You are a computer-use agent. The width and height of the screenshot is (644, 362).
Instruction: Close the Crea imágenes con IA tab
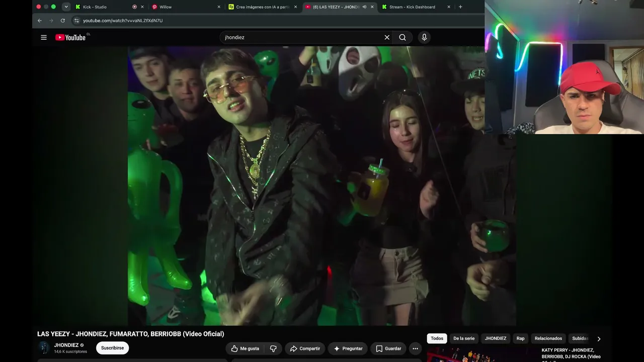[x=295, y=7]
